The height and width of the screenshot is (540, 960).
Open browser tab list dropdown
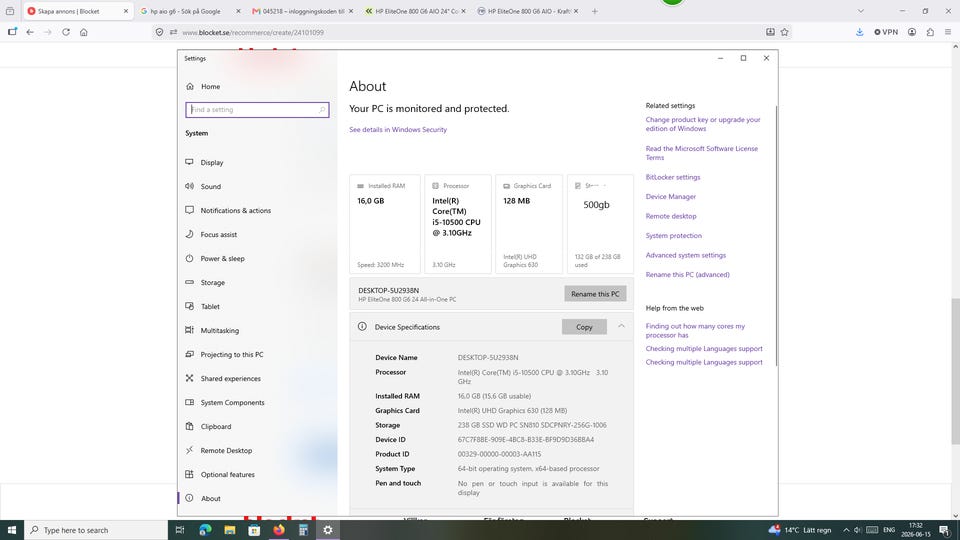pos(860,11)
